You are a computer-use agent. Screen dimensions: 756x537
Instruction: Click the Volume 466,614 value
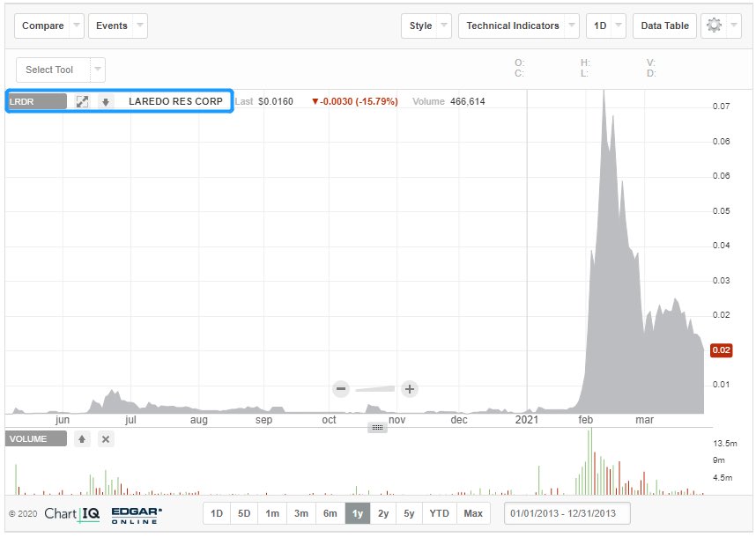tap(467, 101)
